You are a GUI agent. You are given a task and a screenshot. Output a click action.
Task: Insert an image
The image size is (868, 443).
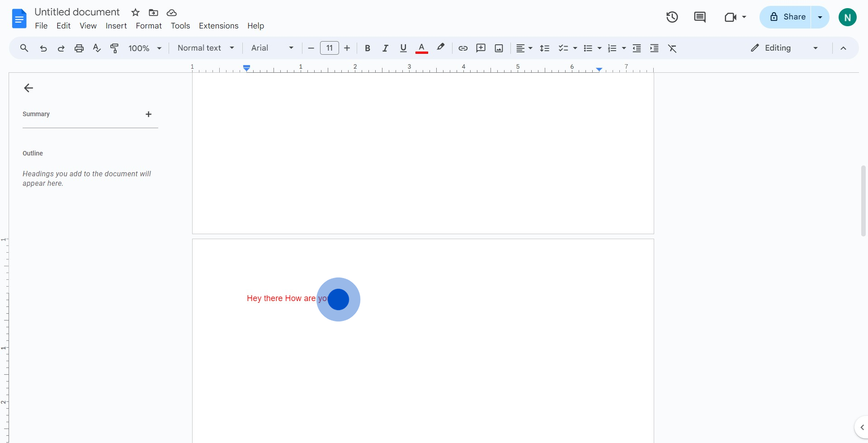tap(499, 48)
